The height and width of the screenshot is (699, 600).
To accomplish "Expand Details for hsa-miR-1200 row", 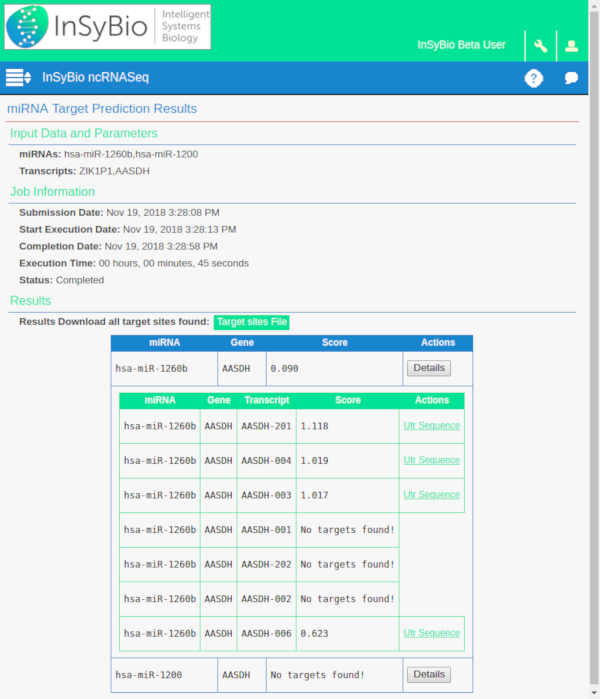I will click(428, 674).
